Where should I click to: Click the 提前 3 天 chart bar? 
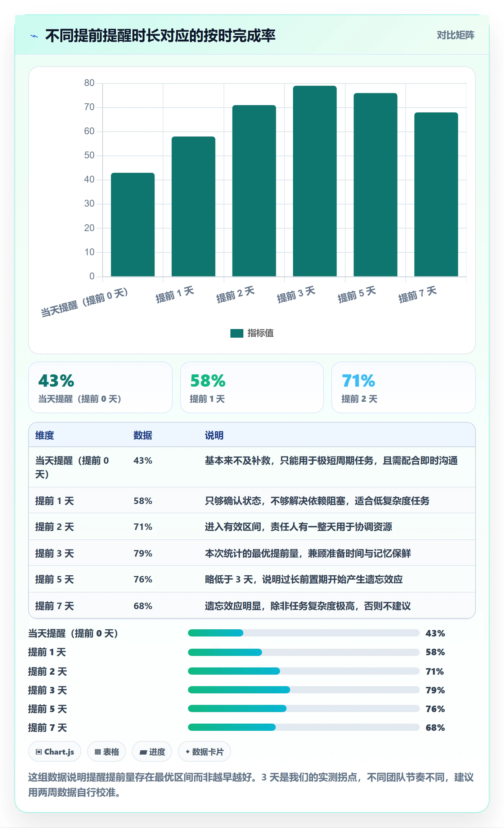coord(315,181)
